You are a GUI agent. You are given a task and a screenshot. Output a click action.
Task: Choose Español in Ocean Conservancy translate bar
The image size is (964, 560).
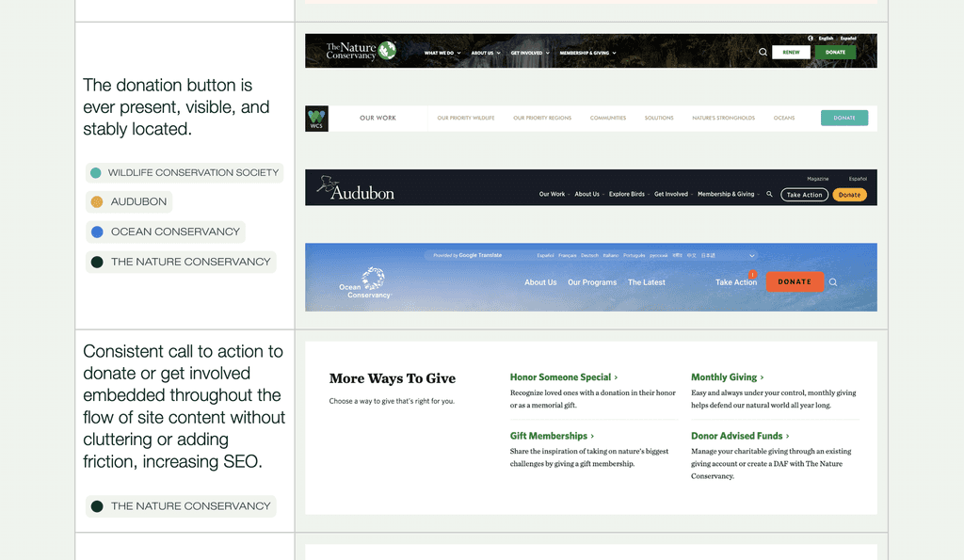coord(545,256)
